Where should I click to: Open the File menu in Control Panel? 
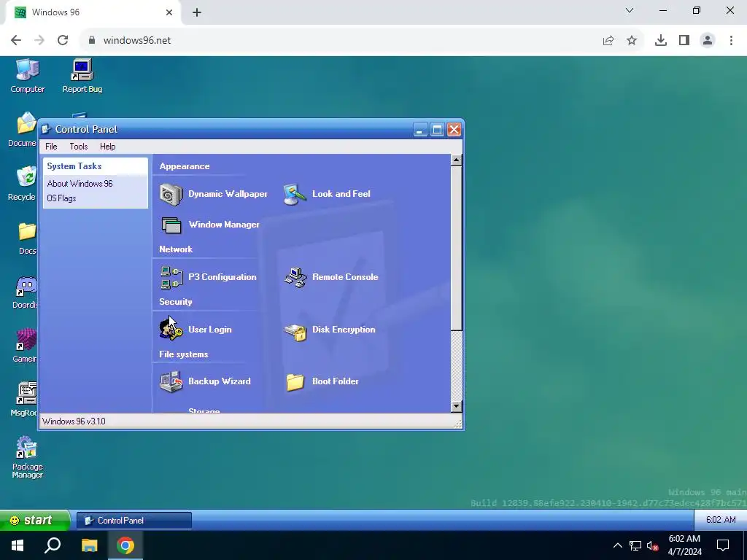tap(51, 147)
